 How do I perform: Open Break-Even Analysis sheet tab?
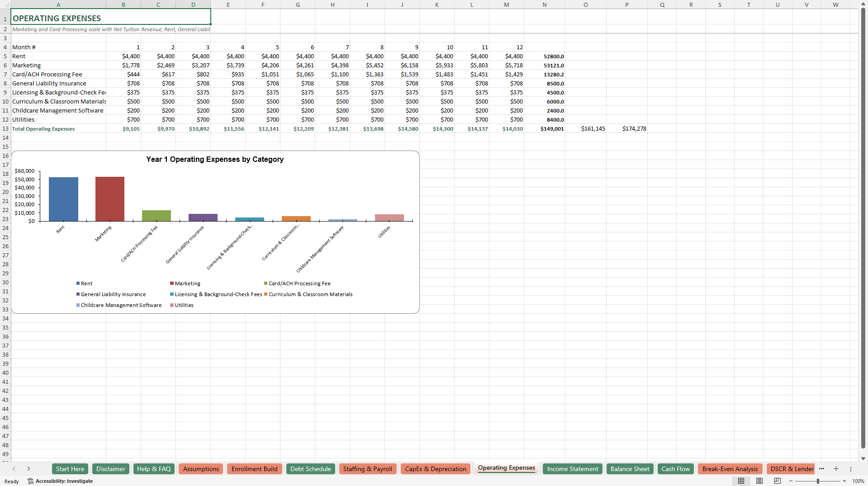[730, 469]
